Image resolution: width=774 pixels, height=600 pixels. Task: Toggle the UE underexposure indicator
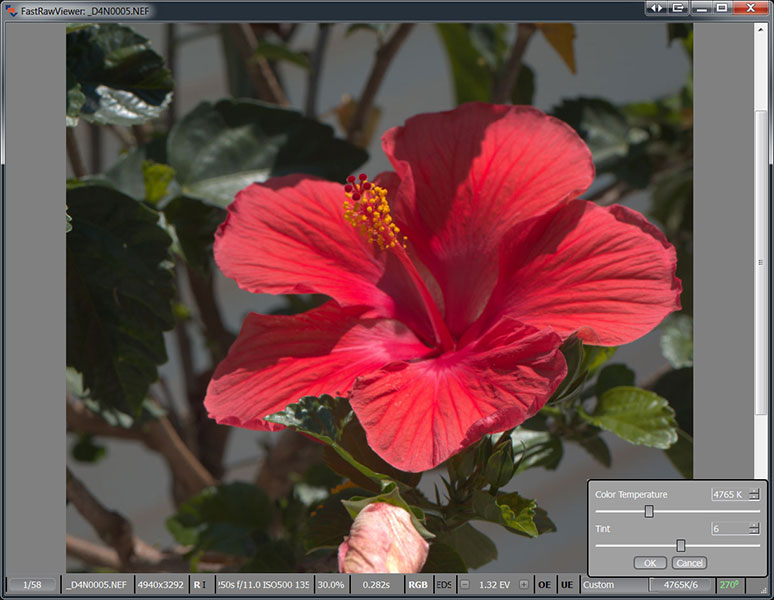(x=567, y=584)
